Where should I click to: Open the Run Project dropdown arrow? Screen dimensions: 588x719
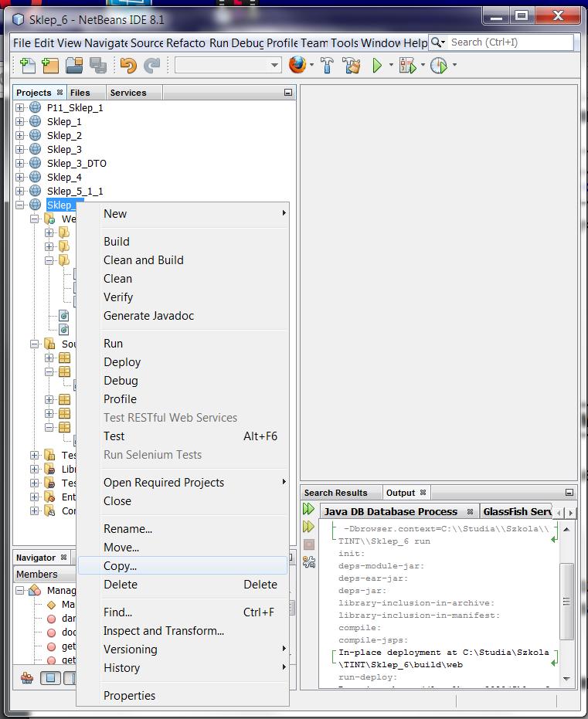(x=391, y=65)
